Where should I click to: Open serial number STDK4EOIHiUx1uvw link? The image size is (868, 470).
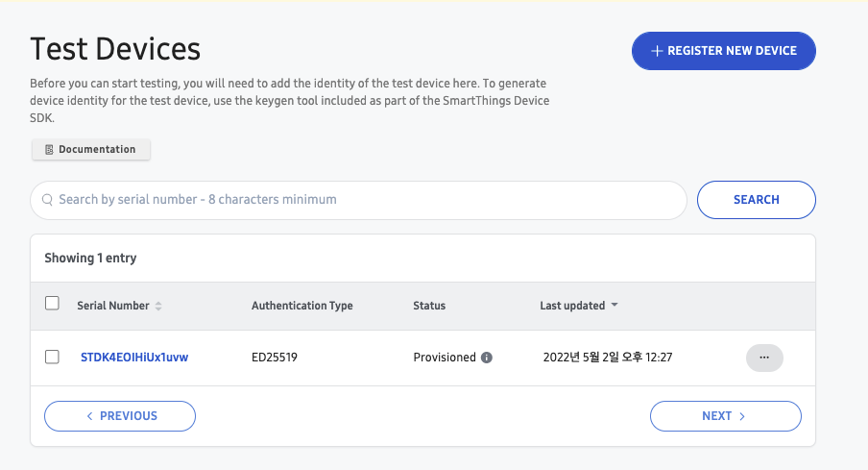point(134,358)
